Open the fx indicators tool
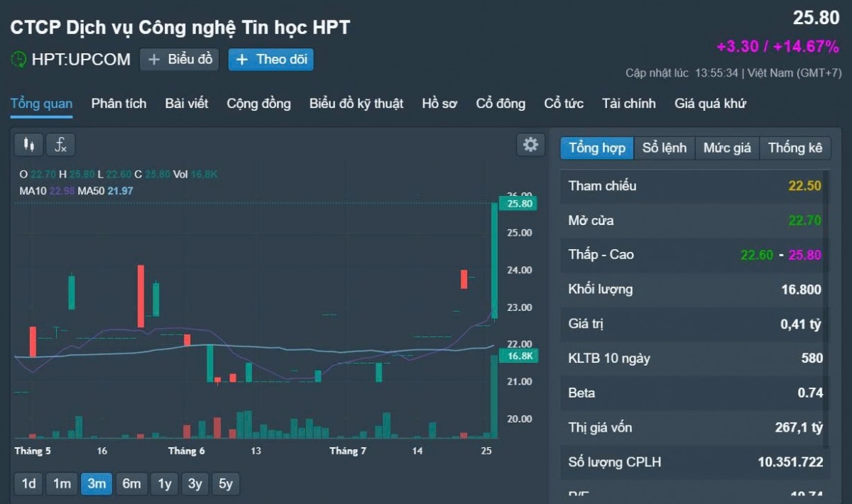852x504 pixels. pos(60,146)
